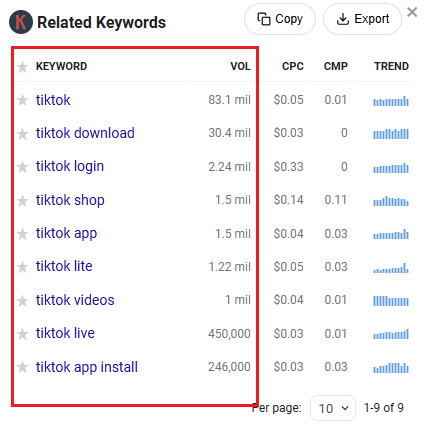Screen dimensions: 432x433
Task: Select the 2.24 mil volume value
Action: (x=229, y=167)
